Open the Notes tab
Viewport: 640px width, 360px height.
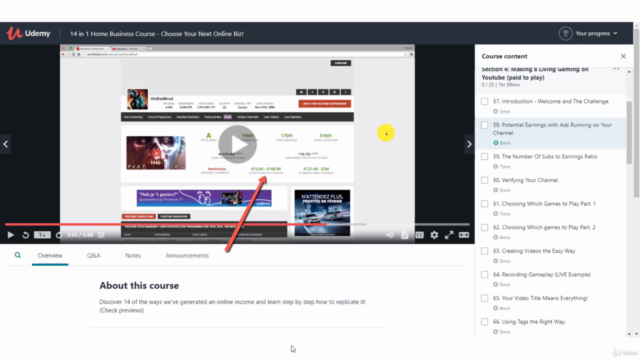(133, 256)
